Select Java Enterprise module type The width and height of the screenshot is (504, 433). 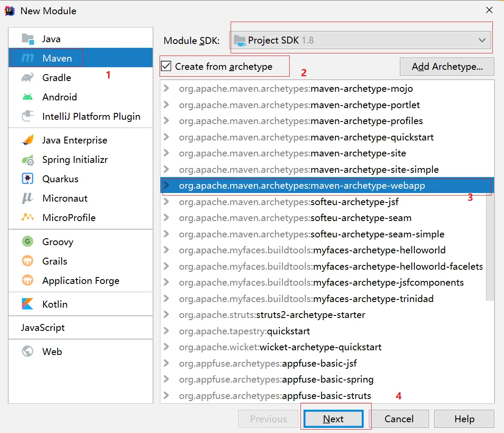[x=74, y=140]
